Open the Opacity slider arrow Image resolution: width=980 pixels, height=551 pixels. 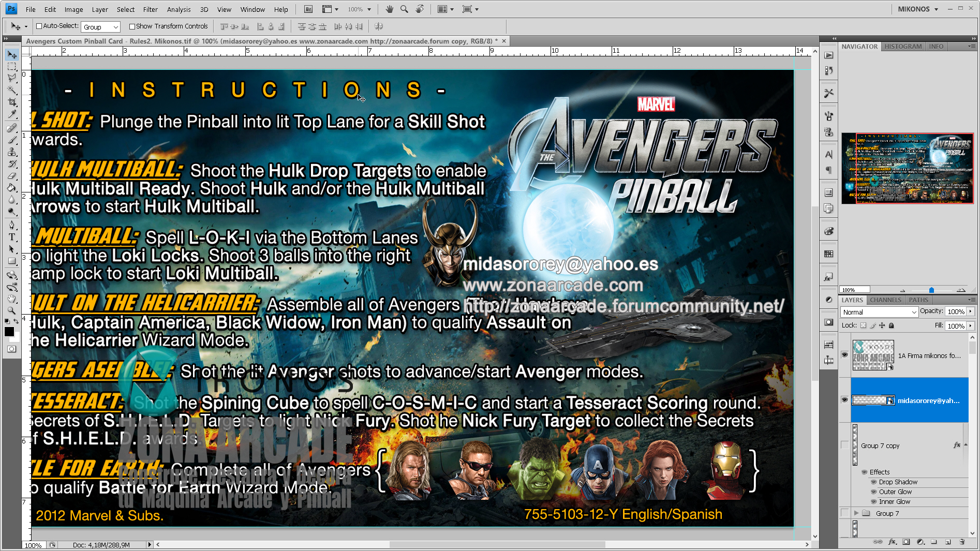[971, 311]
